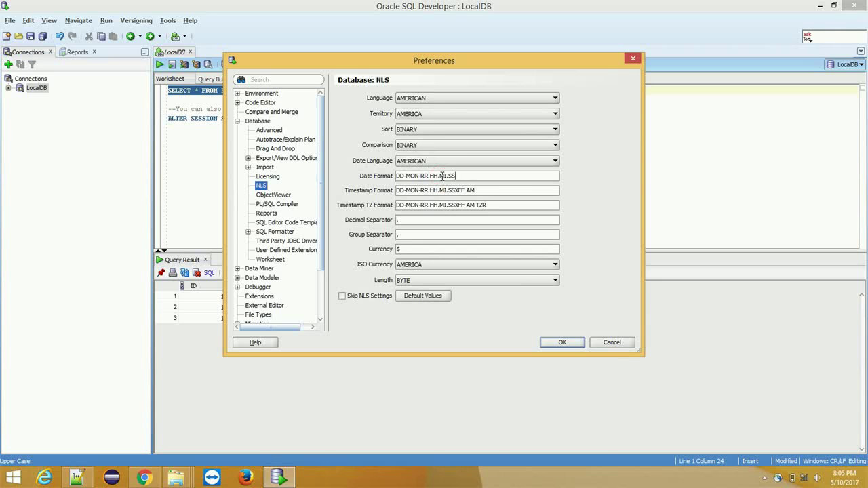Refresh the query result grid
This screenshot has height=488, width=868.
[x=184, y=272]
